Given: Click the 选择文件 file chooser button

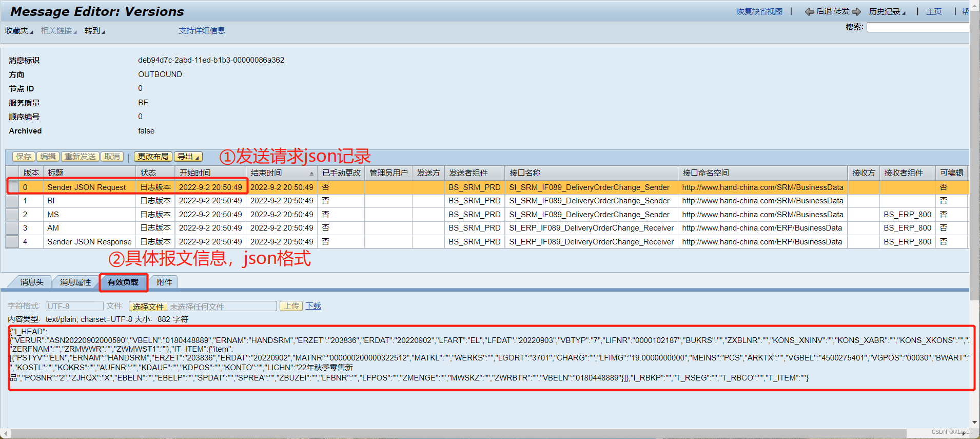Looking at the screenshot, I should point(148,307).
